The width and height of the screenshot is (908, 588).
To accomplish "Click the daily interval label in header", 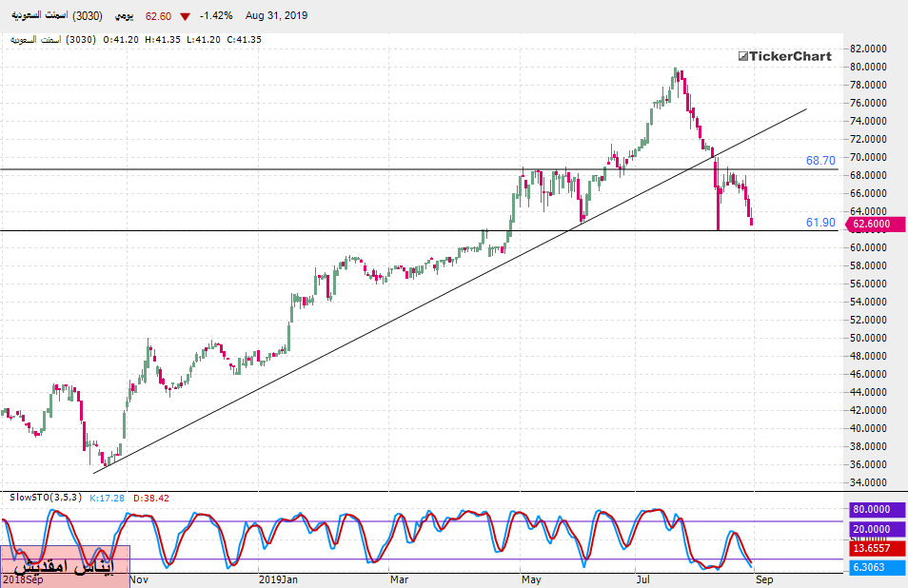I will click(124, 16).
